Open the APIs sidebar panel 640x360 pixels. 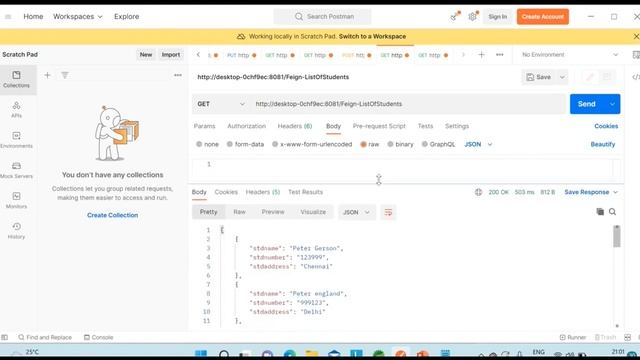coord(16,110)
